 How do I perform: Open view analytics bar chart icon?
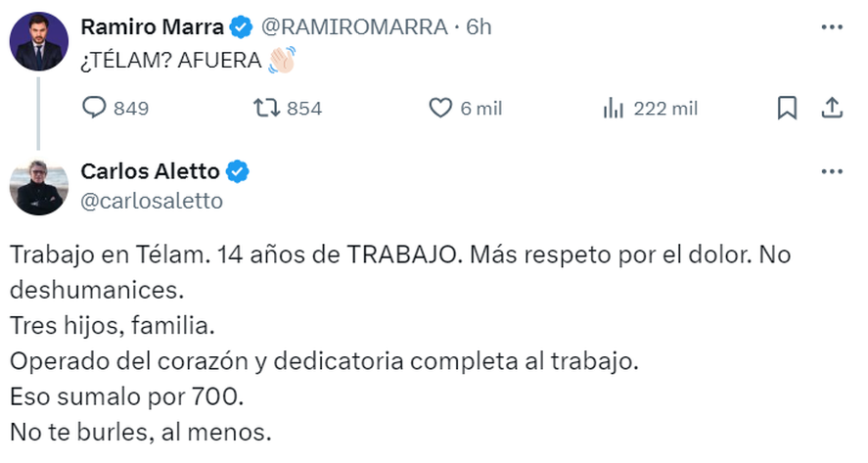[x=614, y=108]
